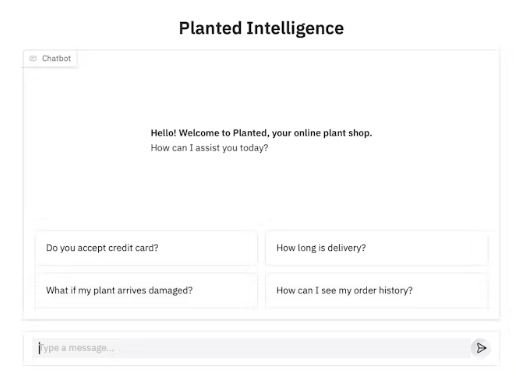The width and height of the screenshot is (516, 382).
Task: Click the 'Planted Intelligence' page heading
Action: pos(261,28)
